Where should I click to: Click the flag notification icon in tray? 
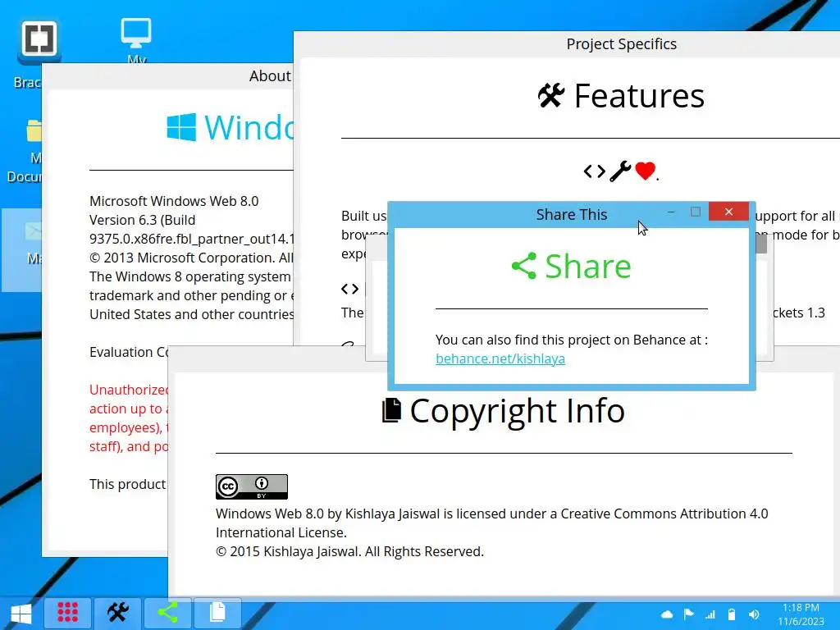pos(688,614)
